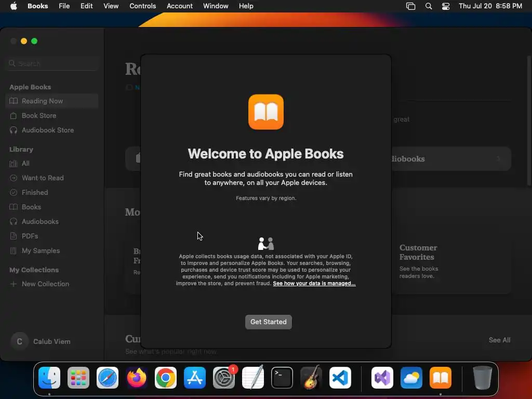Viewport: 532px width, 399px height.
Task: Click the Finished checkmark icon
Action: point(14,192)
